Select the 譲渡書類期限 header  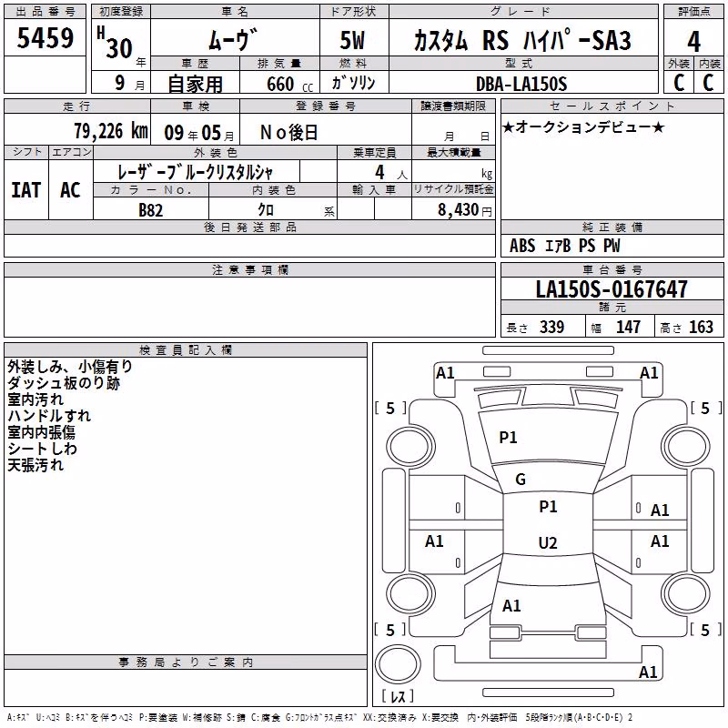tap(453, 106)
